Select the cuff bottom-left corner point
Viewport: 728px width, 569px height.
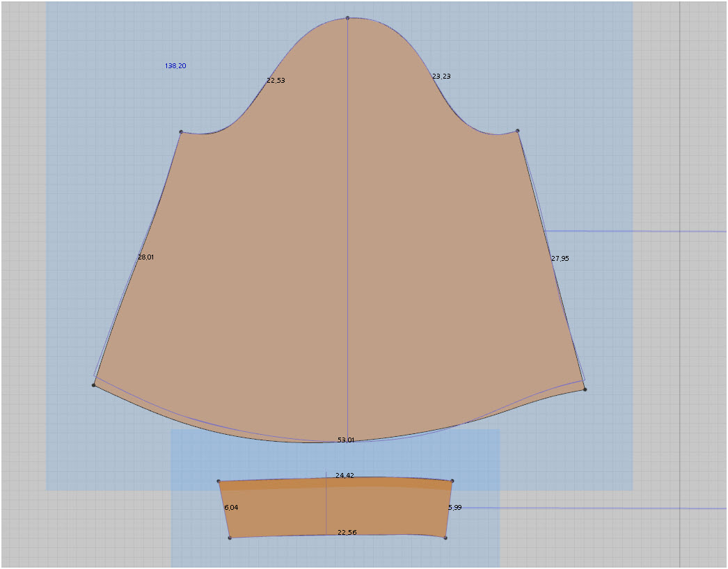click(230, 538)
